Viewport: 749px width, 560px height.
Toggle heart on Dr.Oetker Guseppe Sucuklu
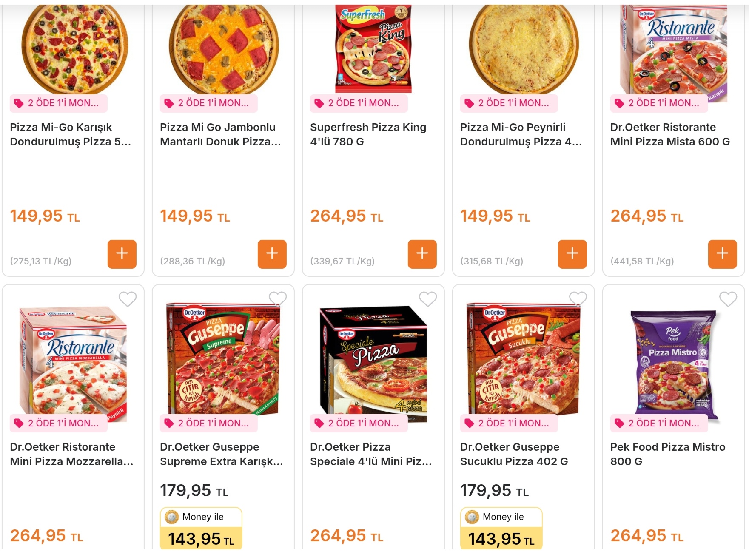(x=578, y=299)
